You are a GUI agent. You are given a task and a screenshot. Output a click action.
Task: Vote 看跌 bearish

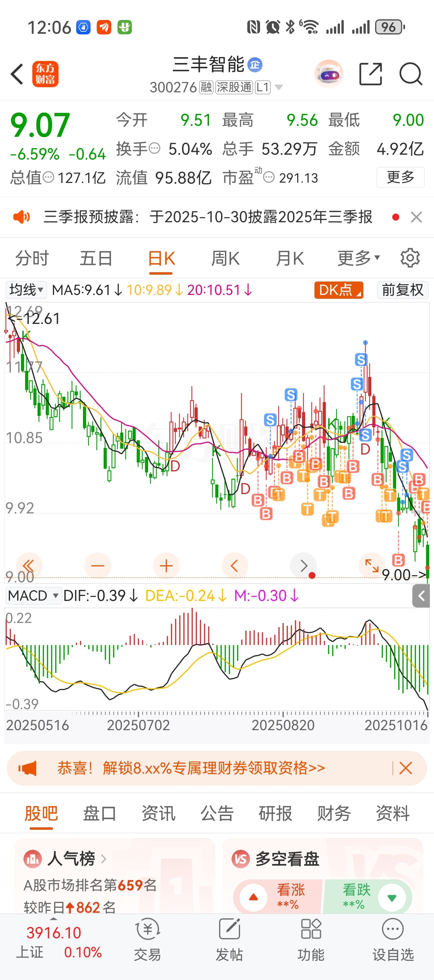click(x=368, y=897)
